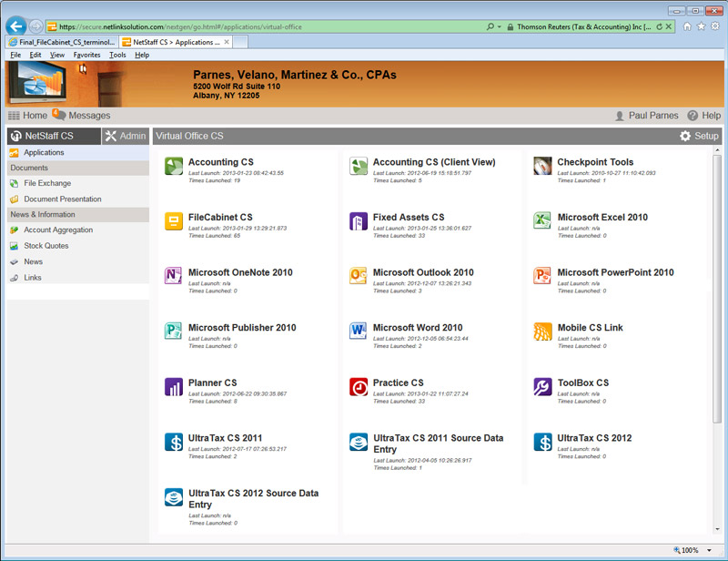This screenshot has width=728, height=561.
Task: Click the Checkpoint Tools icon
Action: (x=542, y=166)
